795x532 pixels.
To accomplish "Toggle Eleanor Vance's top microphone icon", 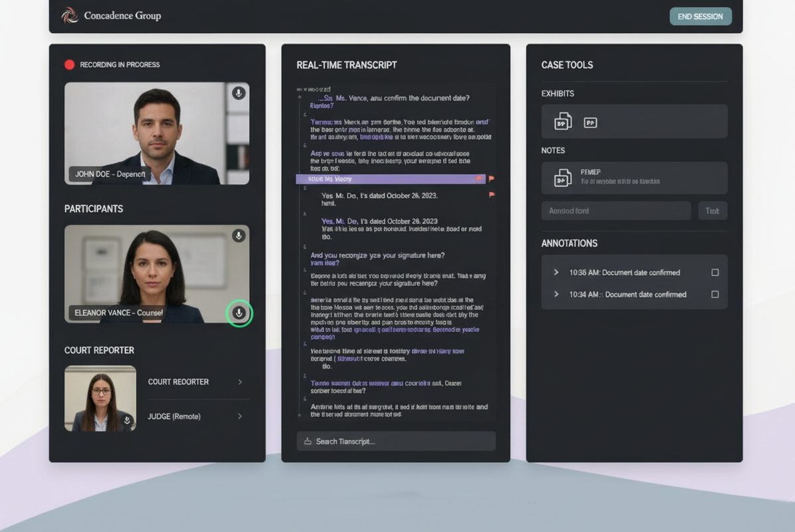I will pos(238,235).
